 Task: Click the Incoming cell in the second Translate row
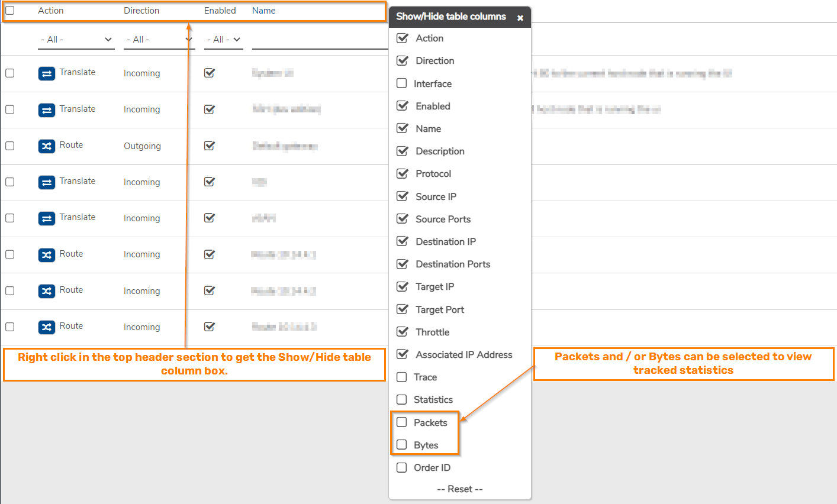coord(141,109)
